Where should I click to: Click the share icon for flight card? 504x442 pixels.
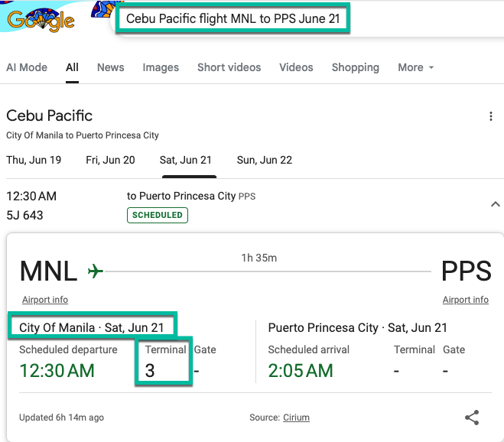click(x=472, y=418)
